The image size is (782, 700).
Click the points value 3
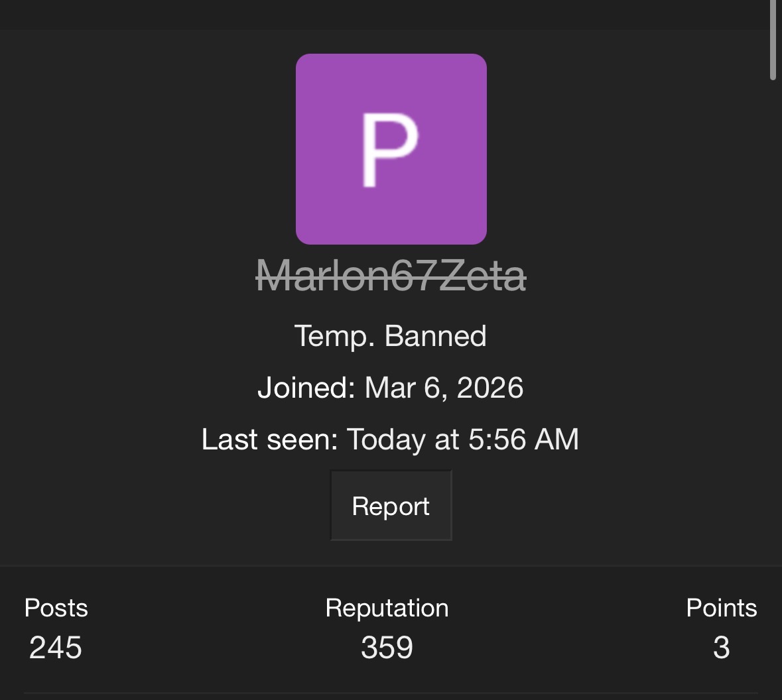[721, 648]
